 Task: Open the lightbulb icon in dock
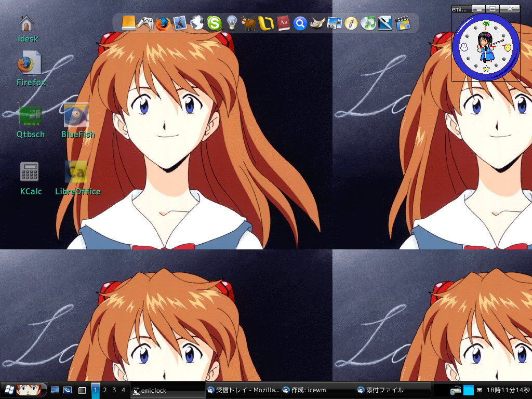click(x=231, y=23)
